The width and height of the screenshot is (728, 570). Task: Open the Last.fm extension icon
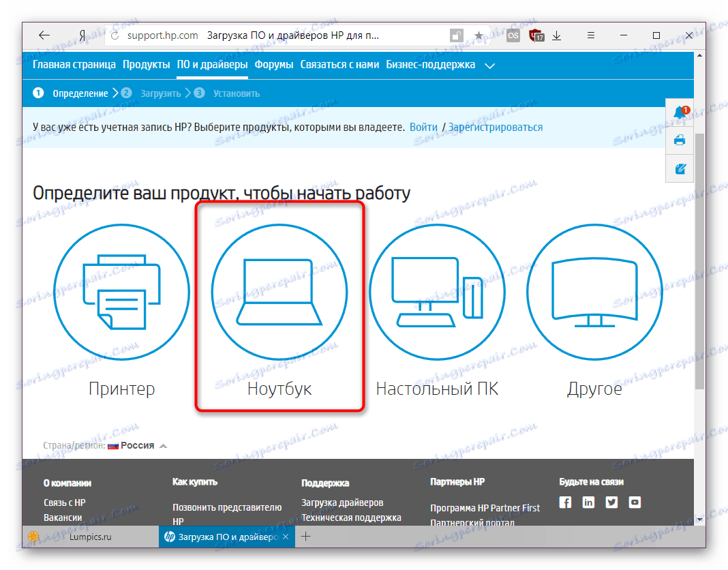point(513,35)
